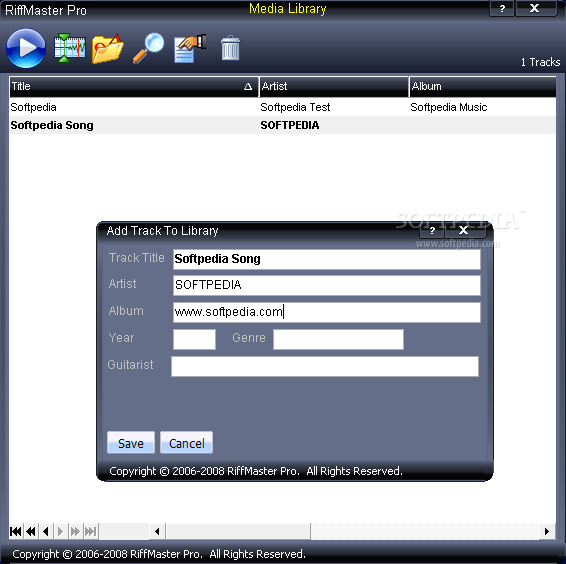The image size is (566, 564).
Task: Jump to last record navigation button
Action: click(x=91, y=531)
